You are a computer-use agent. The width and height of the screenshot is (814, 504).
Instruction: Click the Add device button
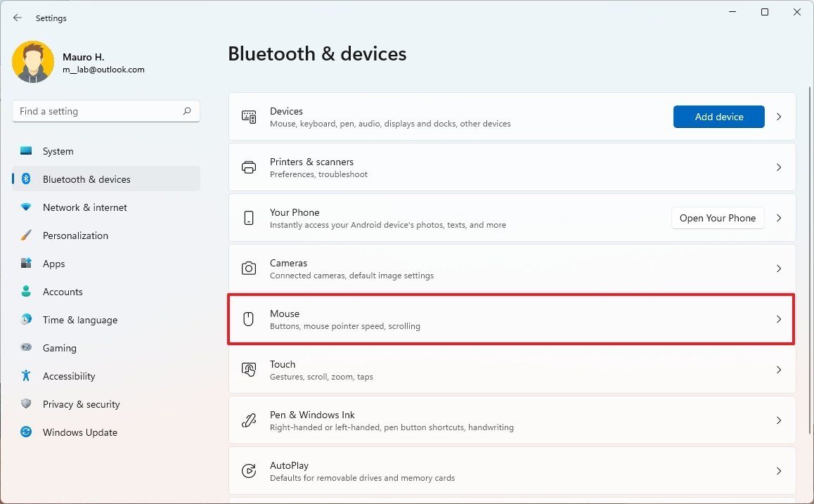(x=718, y=117)
